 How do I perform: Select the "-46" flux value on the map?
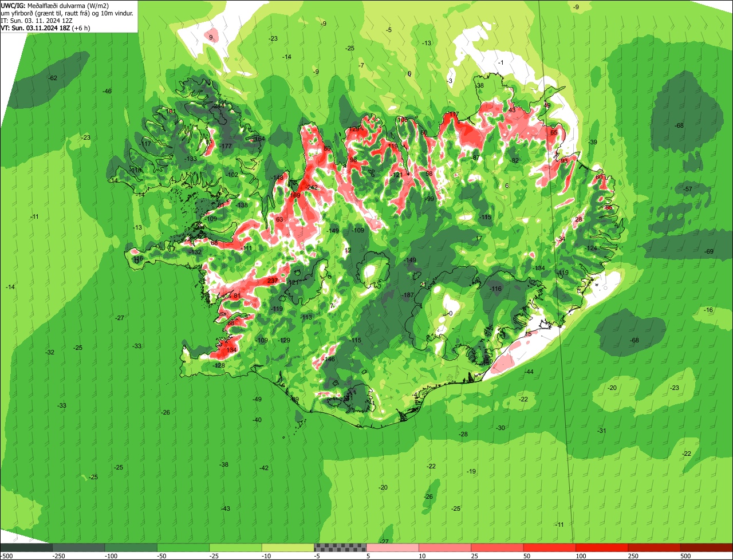tap(107, 92)
